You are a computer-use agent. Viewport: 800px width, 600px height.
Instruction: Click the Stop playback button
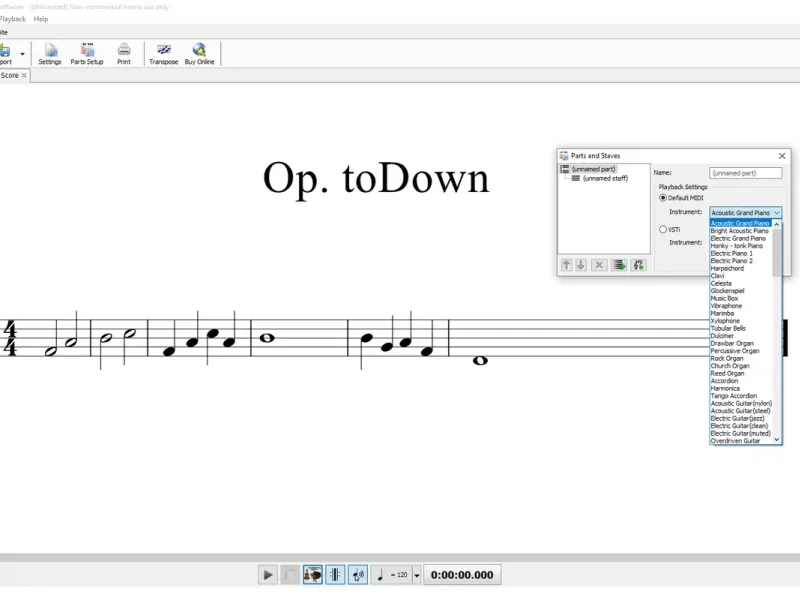coord(289,575)
